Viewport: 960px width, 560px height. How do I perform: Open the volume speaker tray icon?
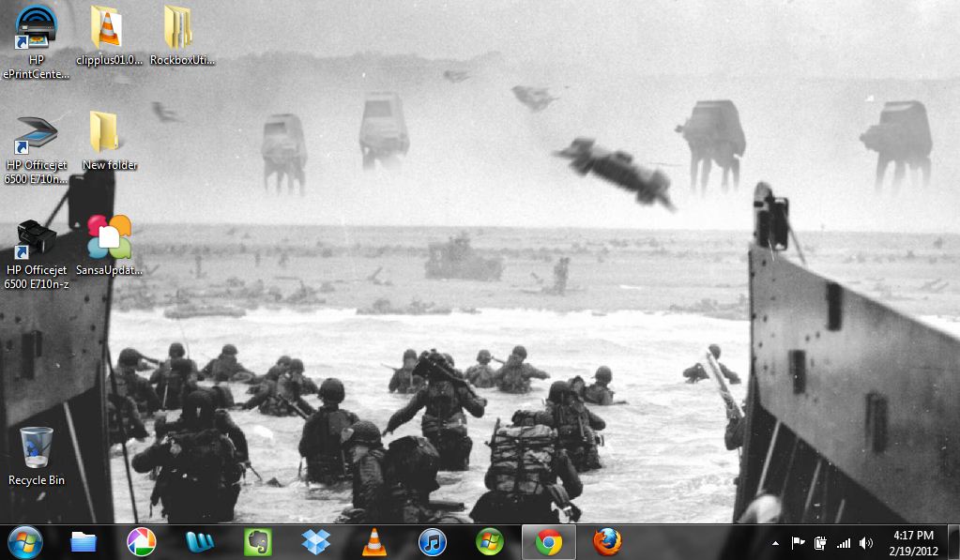pos(866,543)
